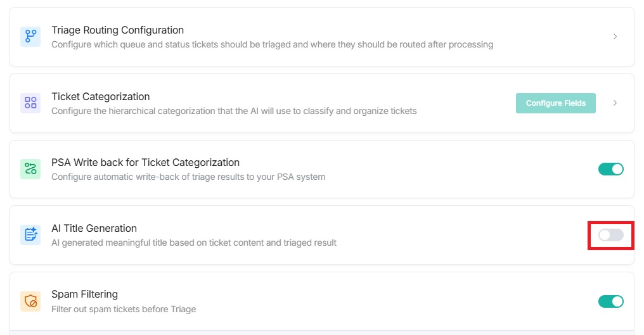Enable the AI Title Generation toggle
The width and height of the screenshot is (644, 335).
tap(610, 236)
